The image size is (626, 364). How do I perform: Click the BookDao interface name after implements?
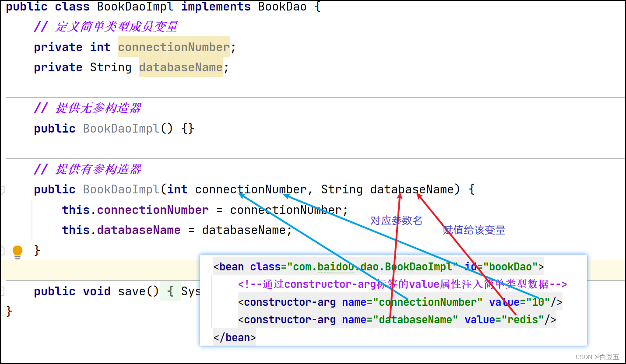pyautogui.click(x=283, y=7)
